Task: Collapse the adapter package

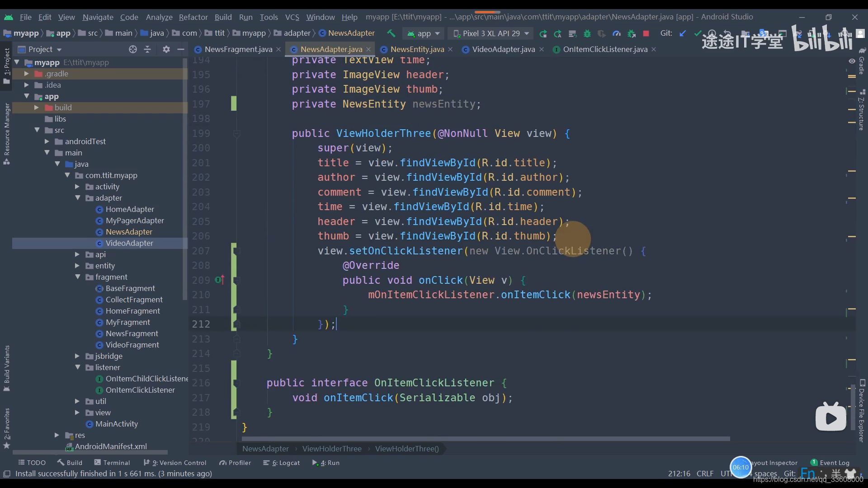Action: coord(78,198)
